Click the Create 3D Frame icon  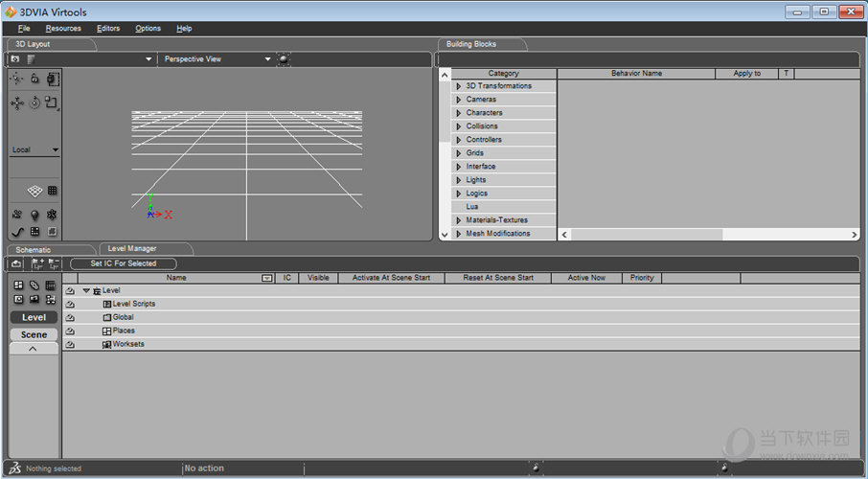coord(52,215)
